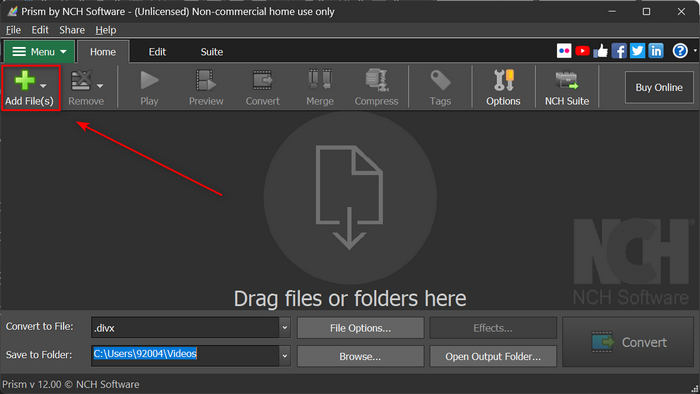The height and width of the screenshot is (394, 700).
Task: Click the File Options... button
Action: click(x=360, y=328)
